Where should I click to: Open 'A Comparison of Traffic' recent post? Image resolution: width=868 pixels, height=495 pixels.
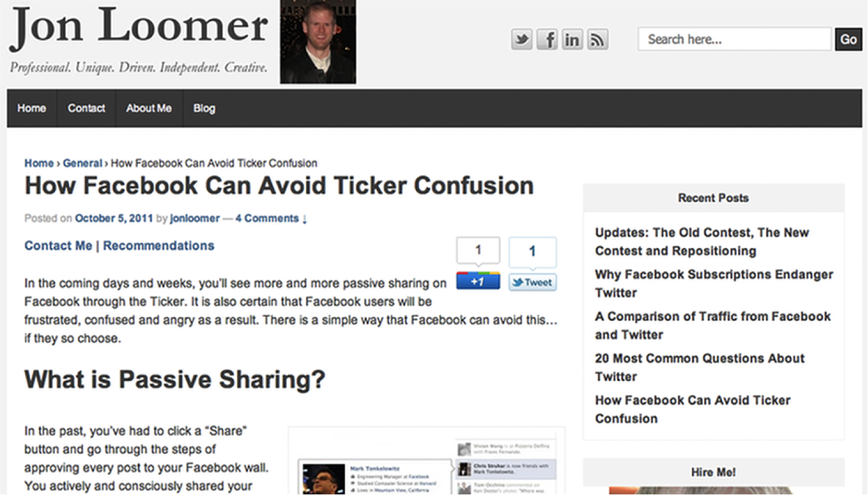713,325
